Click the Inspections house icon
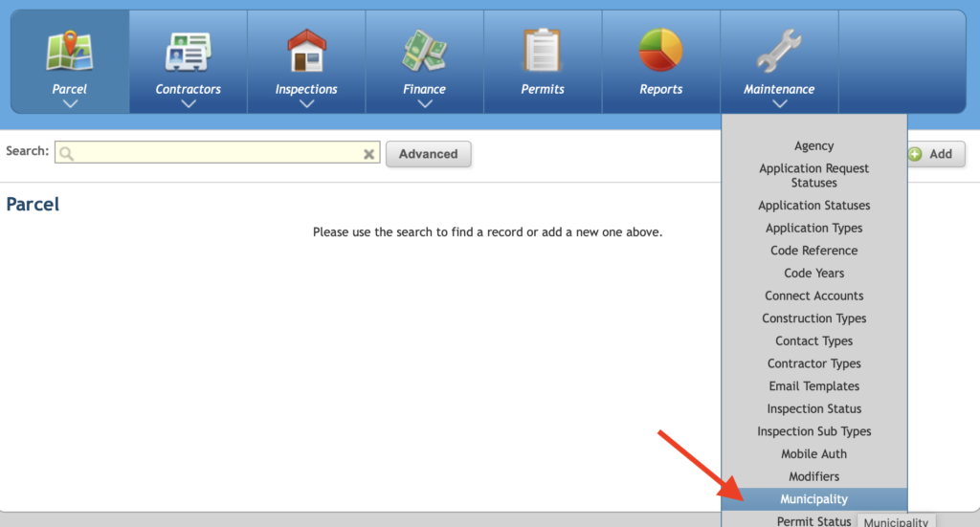The height and width of the screenshot is (527, 980). (306, 50)
